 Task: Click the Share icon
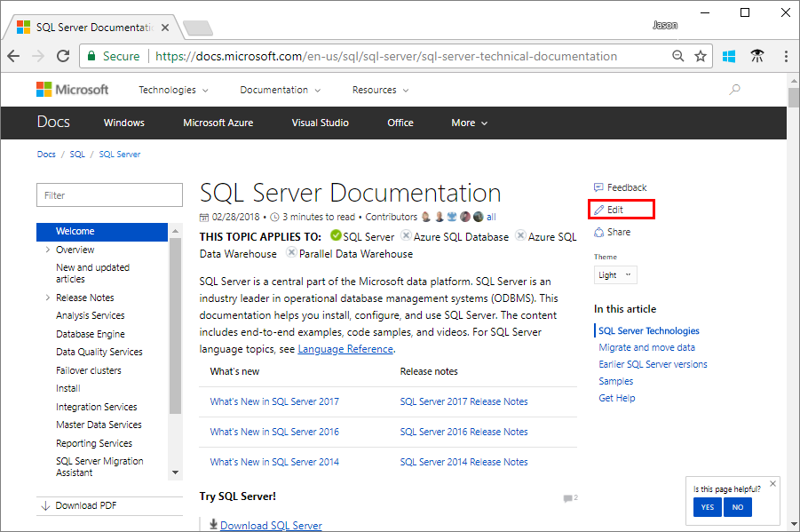pos(599,232)
